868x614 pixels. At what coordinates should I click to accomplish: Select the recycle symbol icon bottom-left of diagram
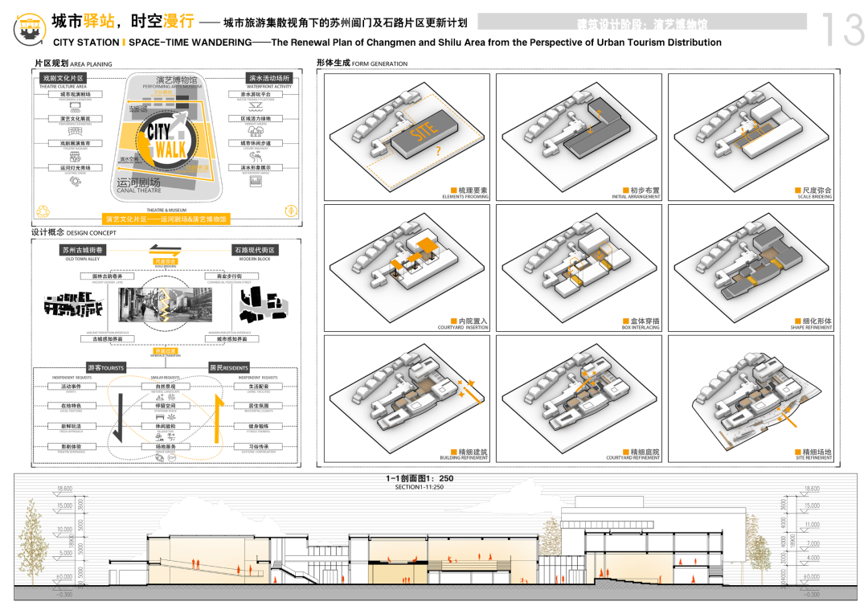42,212
